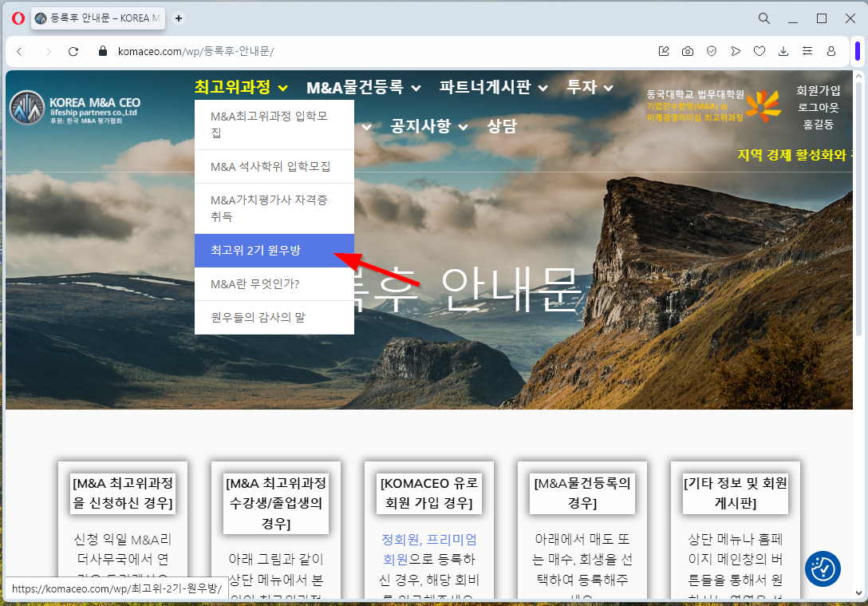
Task: Choose M&A 석사학위 입학모집 from the submenu
Action: [x=270, y=167]
